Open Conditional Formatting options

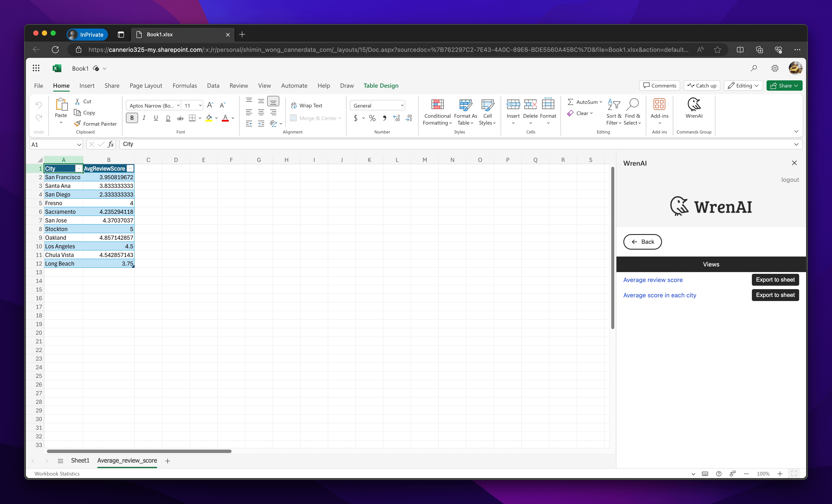pyautogui.click(x=437, y=112)
